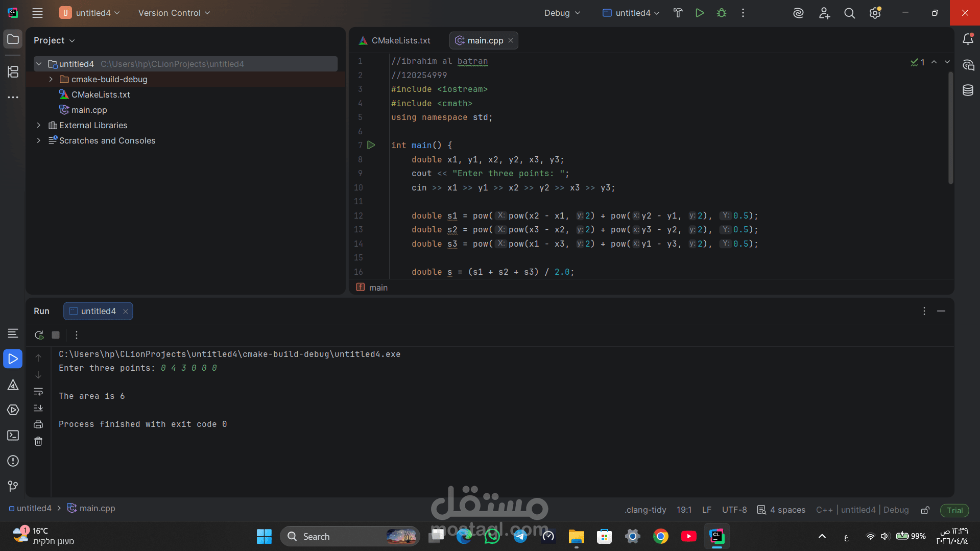The image size is (980, 551).
Task: Switch to the CMakeLists.txt editor tab
Action: [394, 40]
